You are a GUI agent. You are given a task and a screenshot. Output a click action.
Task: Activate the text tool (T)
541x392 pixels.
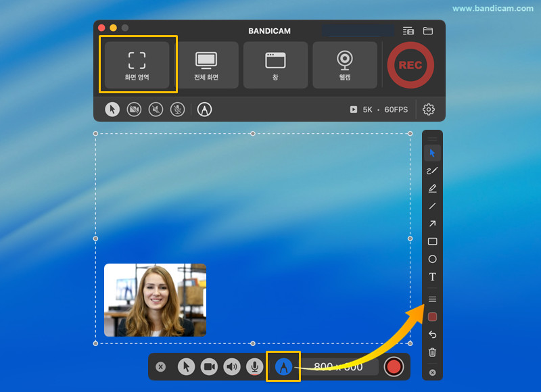[432, 277]
